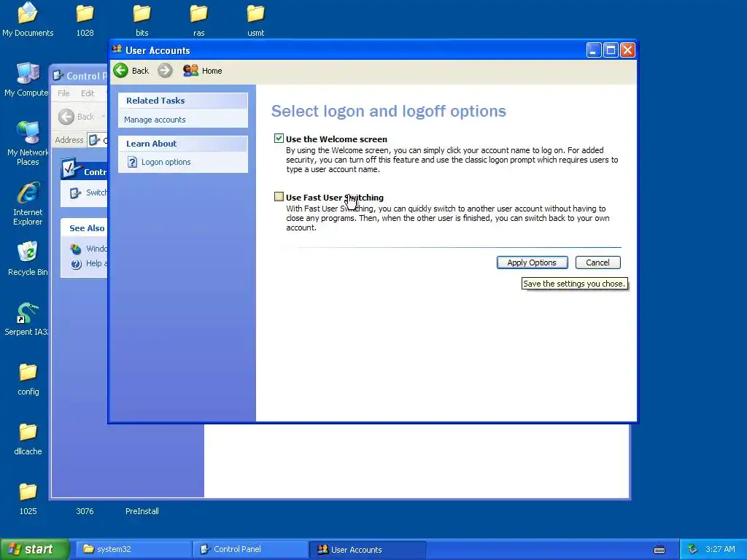747x560 pixels.
Task: Select the bits folder on desktop
Action: click(142, 20)
